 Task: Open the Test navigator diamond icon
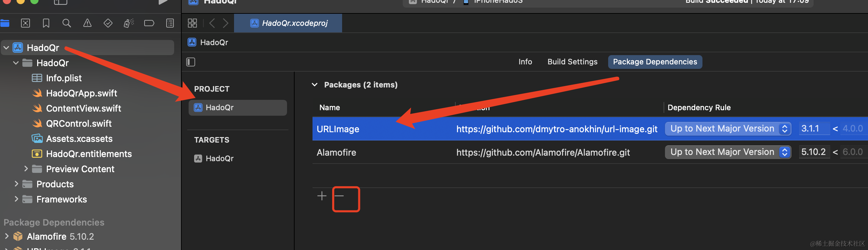pyautogui.click(x=108, y=23)
